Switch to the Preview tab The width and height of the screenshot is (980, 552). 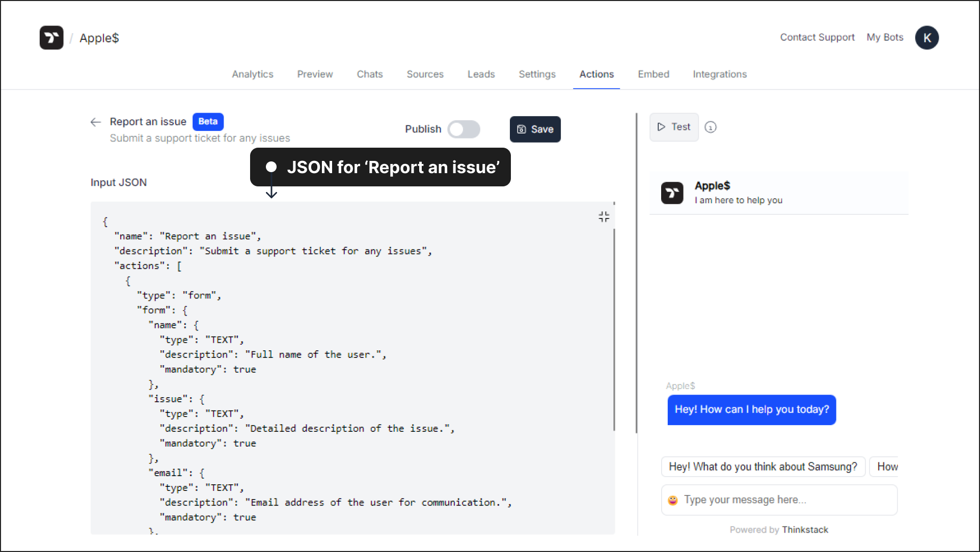[315, 74]
